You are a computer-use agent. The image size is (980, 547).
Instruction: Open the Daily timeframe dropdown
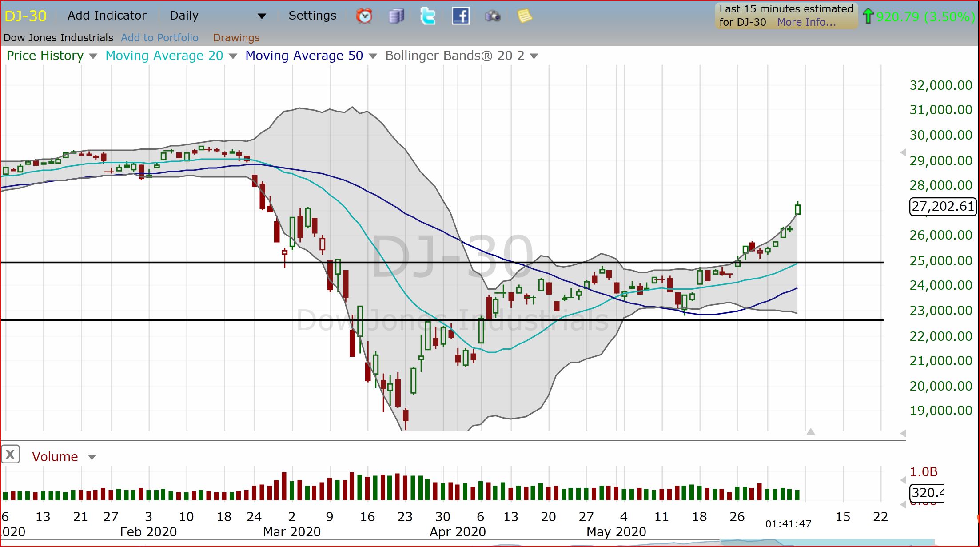[x=218, y=16]
